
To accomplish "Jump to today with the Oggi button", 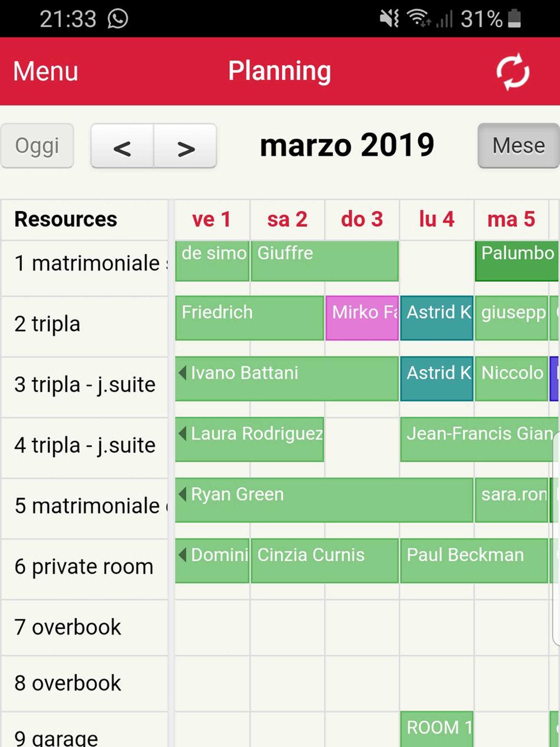I will tap(37, 146).
